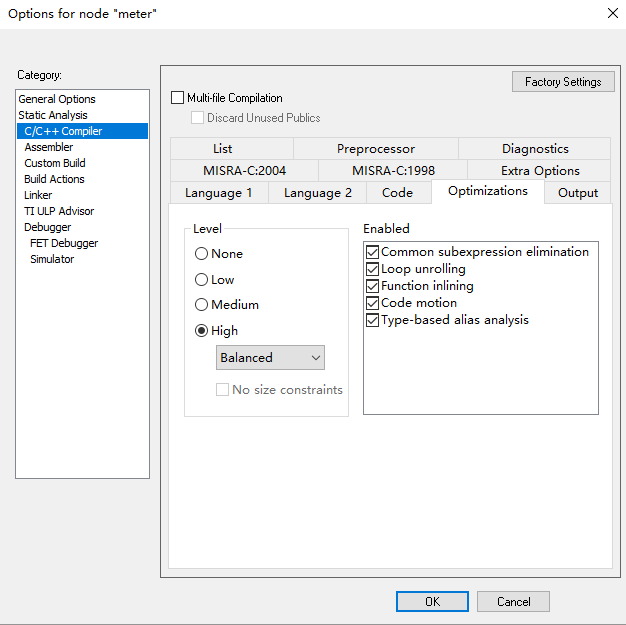The width and height of the screenshot is (626, 625).
Task: Open the Diagnostics tab
Action: click(535, 149)
